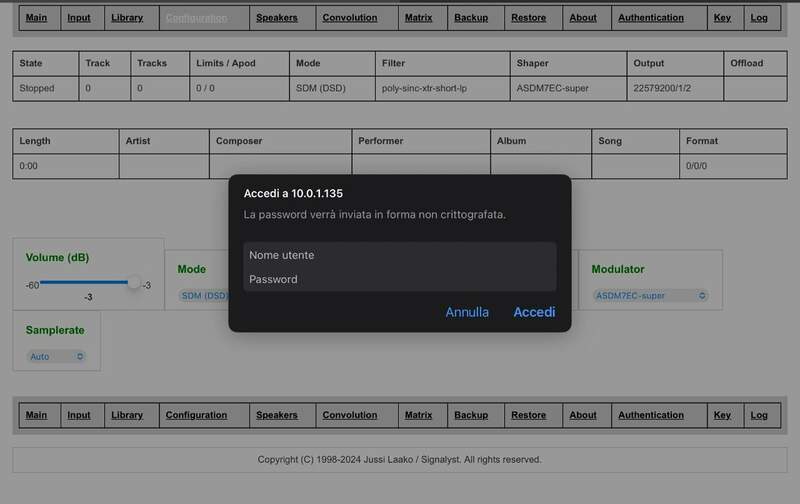Open the Mode SDM dropdown

point(203,296)
